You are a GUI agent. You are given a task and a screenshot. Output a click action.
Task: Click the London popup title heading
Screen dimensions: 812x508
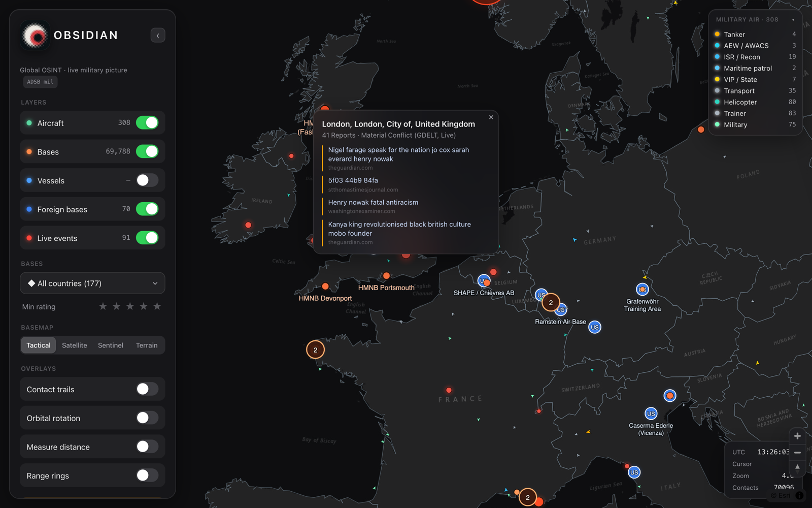click(x=398, y=124)
